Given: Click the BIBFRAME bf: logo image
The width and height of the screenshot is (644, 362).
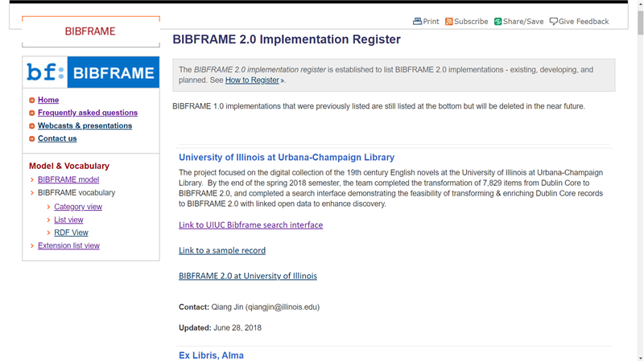Looking at the screenshot, I should click(91, 73).
